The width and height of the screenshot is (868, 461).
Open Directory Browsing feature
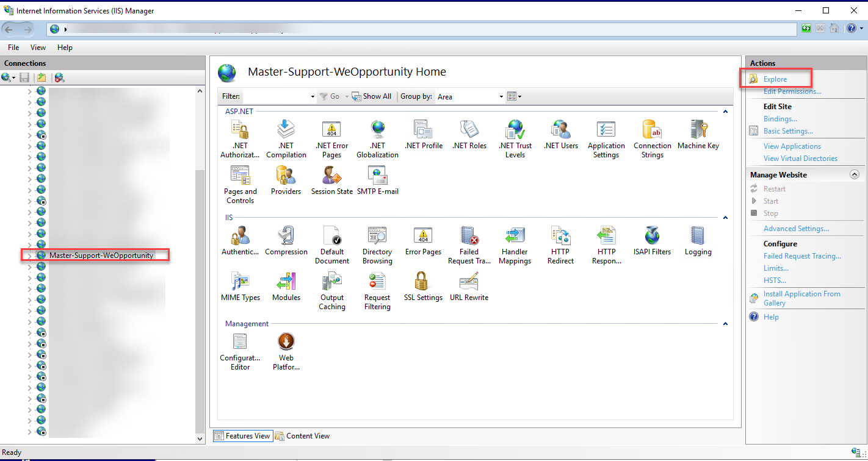coord(377,245)
